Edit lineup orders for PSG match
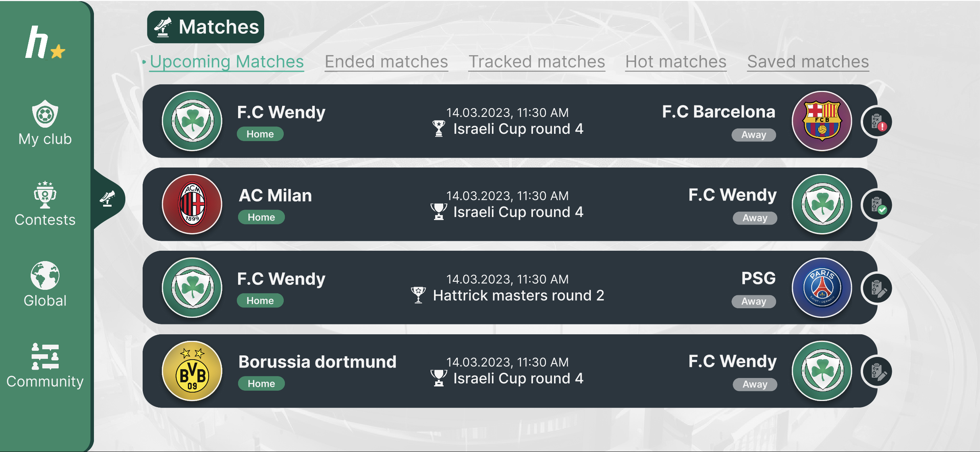980x452 pixels. click(877, 288)
